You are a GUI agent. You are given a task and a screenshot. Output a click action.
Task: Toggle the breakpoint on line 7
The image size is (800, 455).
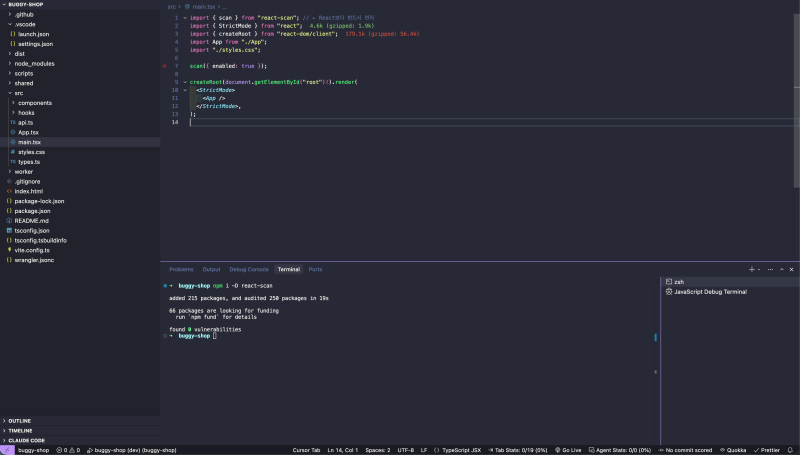click(x=164, y=66)
